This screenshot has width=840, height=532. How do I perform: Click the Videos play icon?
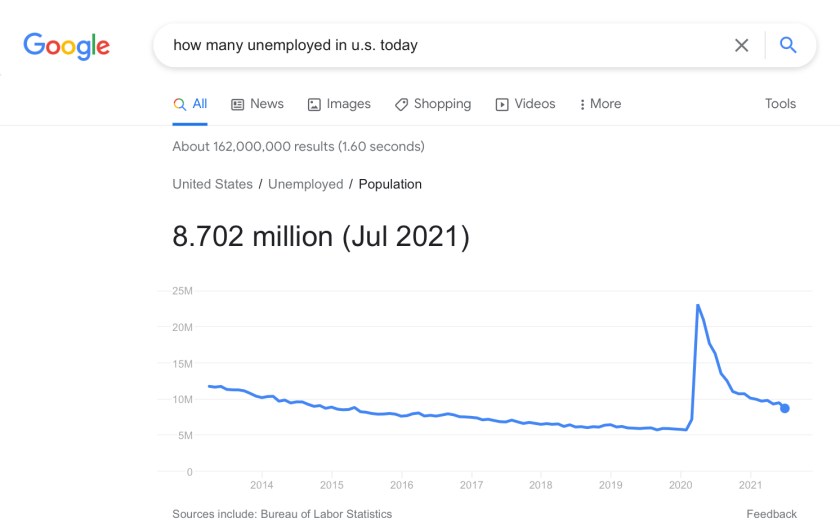(502, 104)
